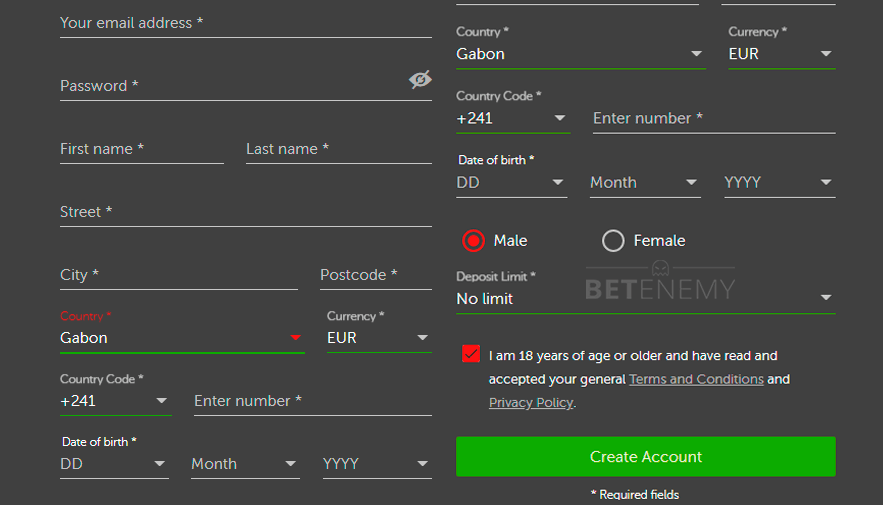Expand the right form DD day dropdown
Viewport: 883px width, 505px height.
tap(511, 182)
